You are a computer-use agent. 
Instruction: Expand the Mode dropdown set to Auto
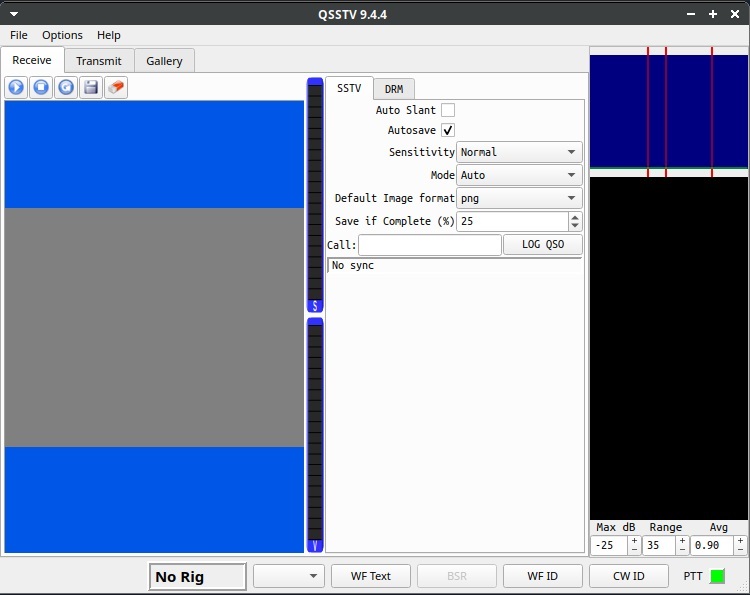point(519,175)
